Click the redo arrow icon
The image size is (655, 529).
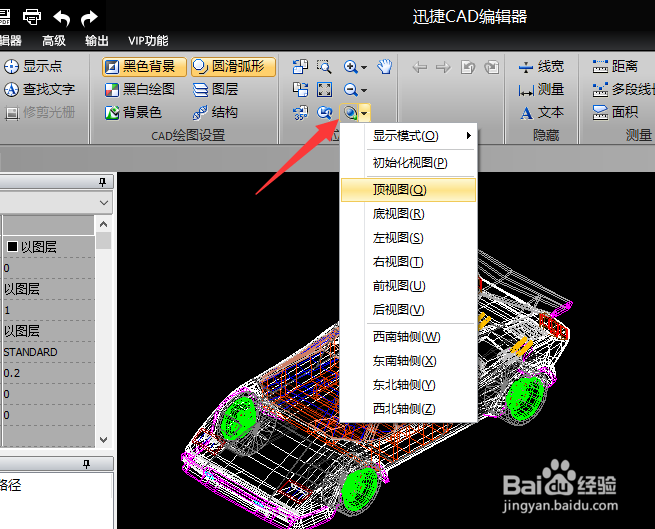coord(89,18)
